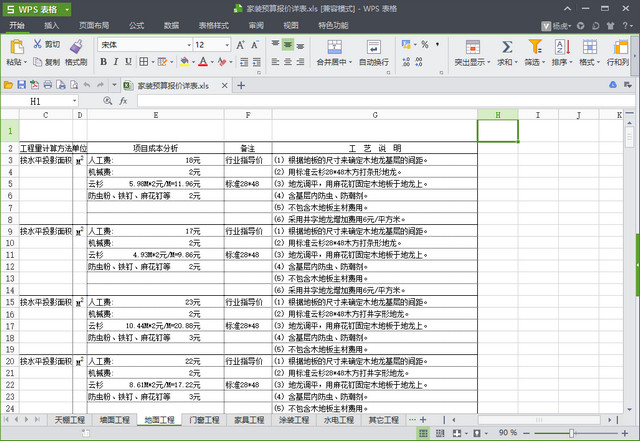
Task: Open the Review ribbon tab
Action: 256,25
